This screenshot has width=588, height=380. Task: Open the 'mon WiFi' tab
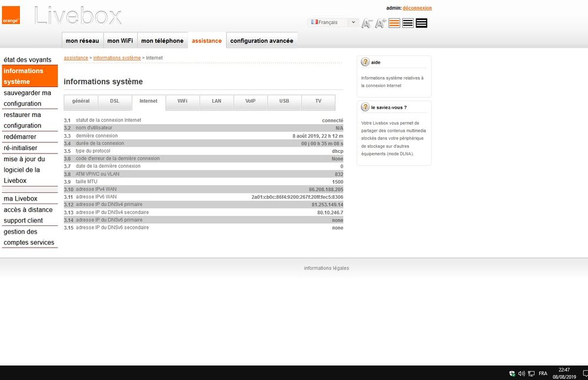click(120, 41)
